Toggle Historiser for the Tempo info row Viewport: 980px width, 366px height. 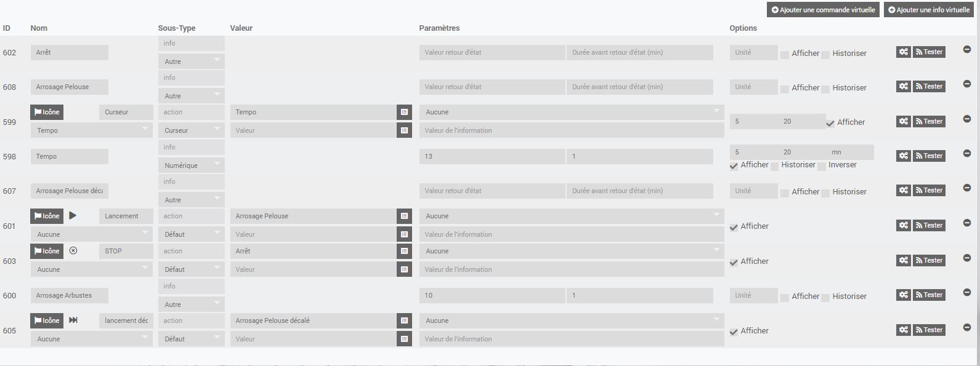(774, 167)
